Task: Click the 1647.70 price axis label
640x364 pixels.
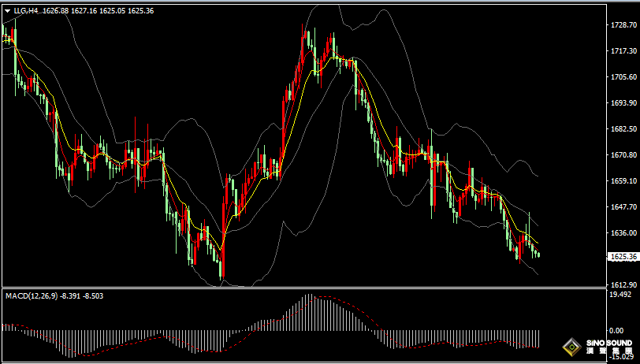Action: (x=623, y=207)
